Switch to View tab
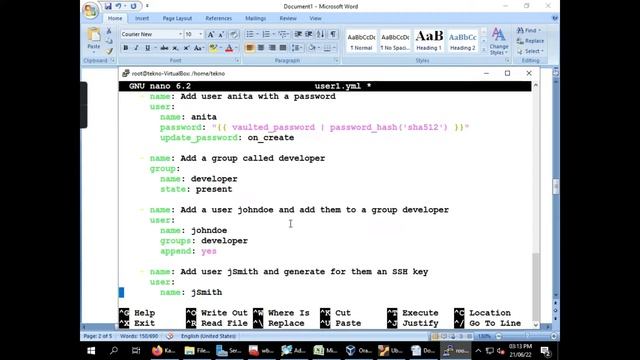The height and width of the screenshot is (360, 640). pos(315,18)
